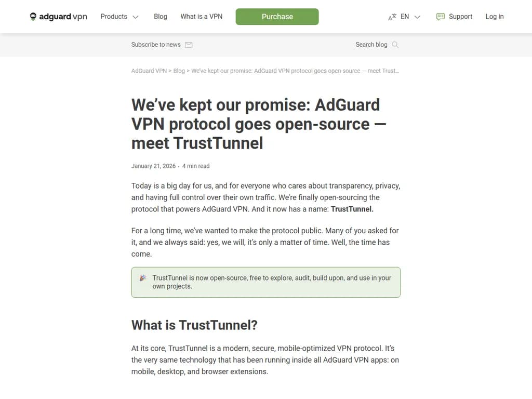The height and width of the screenshot is (399, 532).
Task: Switch to the Blog menu item
Action: [160, 16]
